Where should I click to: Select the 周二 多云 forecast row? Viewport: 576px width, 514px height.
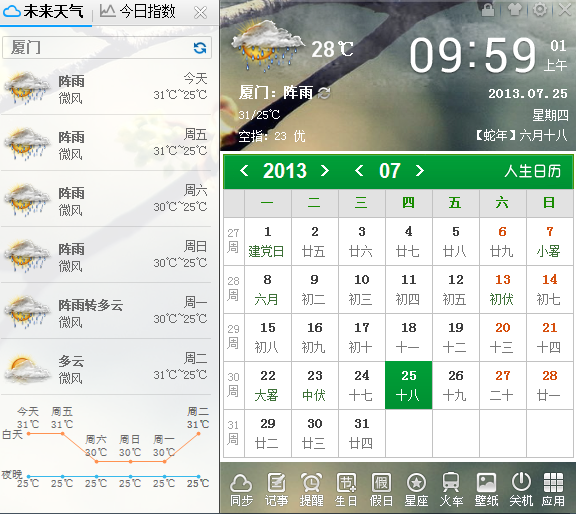[106, 367]
